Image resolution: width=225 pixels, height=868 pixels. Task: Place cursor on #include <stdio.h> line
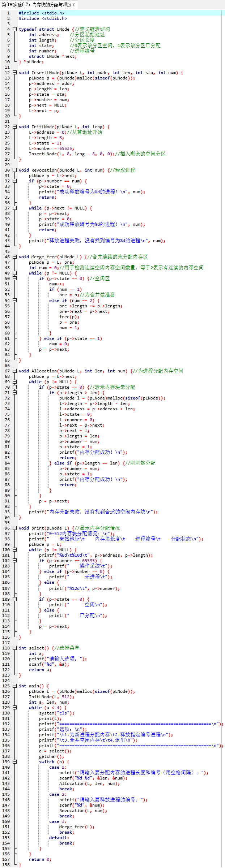[42, 13]
